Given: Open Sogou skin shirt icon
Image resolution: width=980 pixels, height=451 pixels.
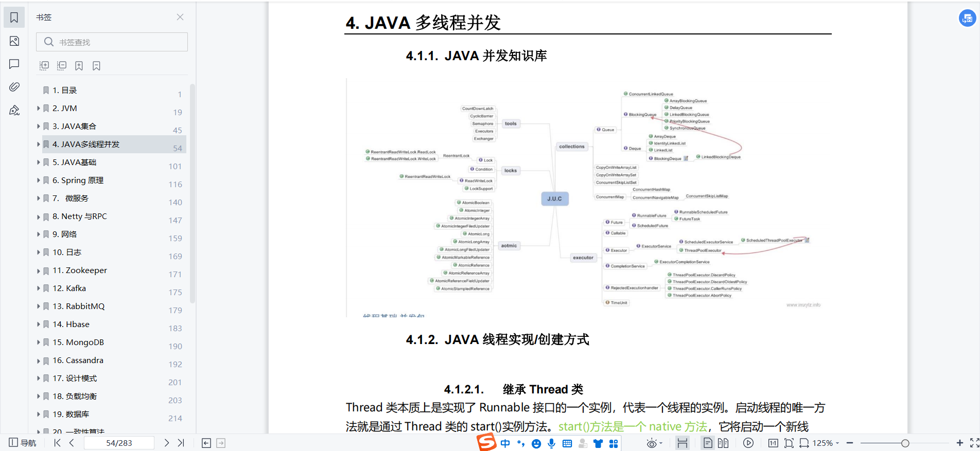Looking at the screenshot, I should 598,443.
